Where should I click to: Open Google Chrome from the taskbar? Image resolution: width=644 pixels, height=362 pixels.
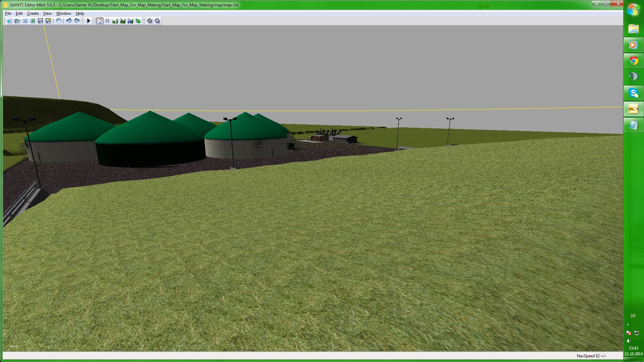click(633, 61)
